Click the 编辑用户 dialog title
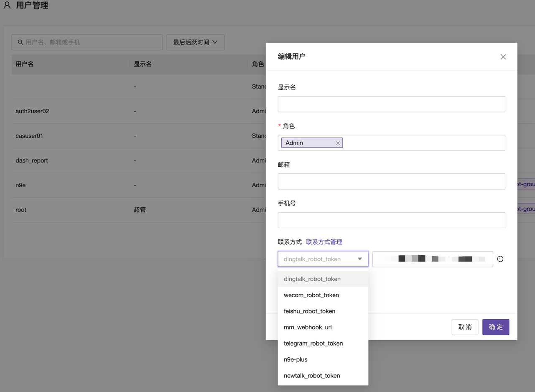Viewport: 535px width, 392px height. (x=292, y=56)
